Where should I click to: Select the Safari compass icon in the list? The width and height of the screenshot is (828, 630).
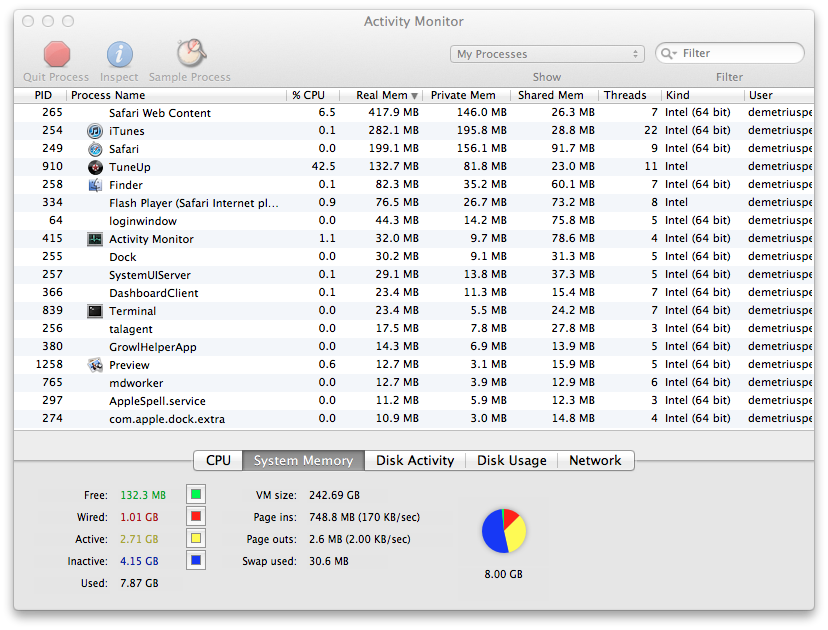[95, 149]
